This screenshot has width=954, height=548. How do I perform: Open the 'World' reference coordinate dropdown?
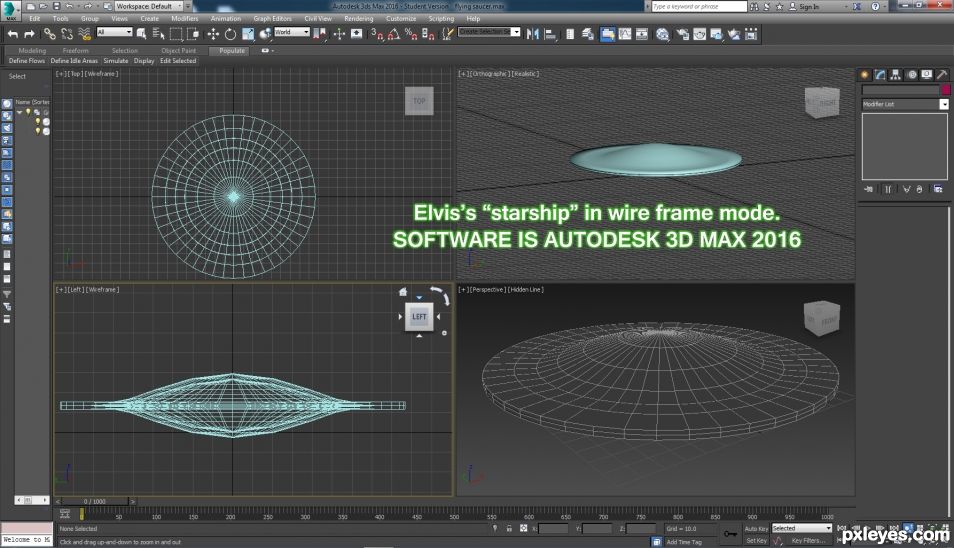(x=292, y=32)
